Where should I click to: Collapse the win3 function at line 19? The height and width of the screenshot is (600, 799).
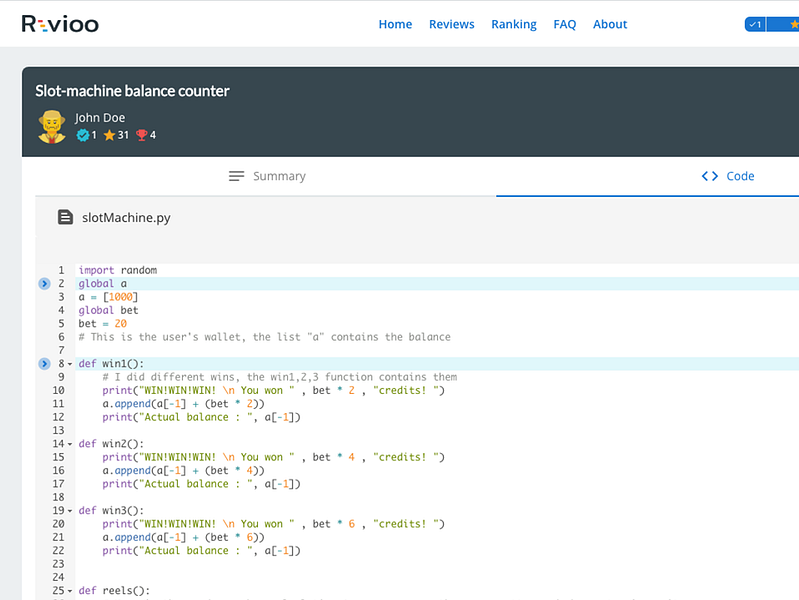point(70,511)
